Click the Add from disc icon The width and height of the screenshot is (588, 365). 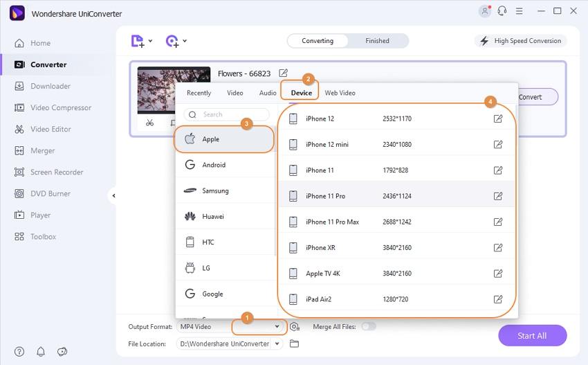tap(172, 41)
